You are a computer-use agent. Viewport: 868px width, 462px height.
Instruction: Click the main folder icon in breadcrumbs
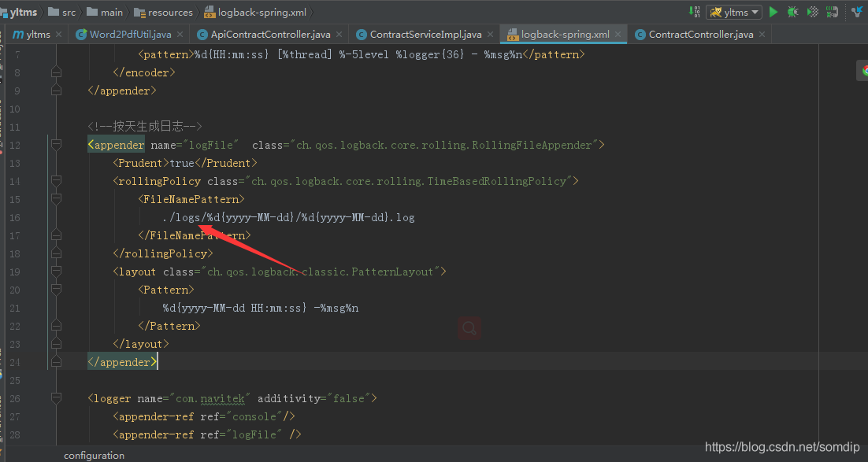92,12
